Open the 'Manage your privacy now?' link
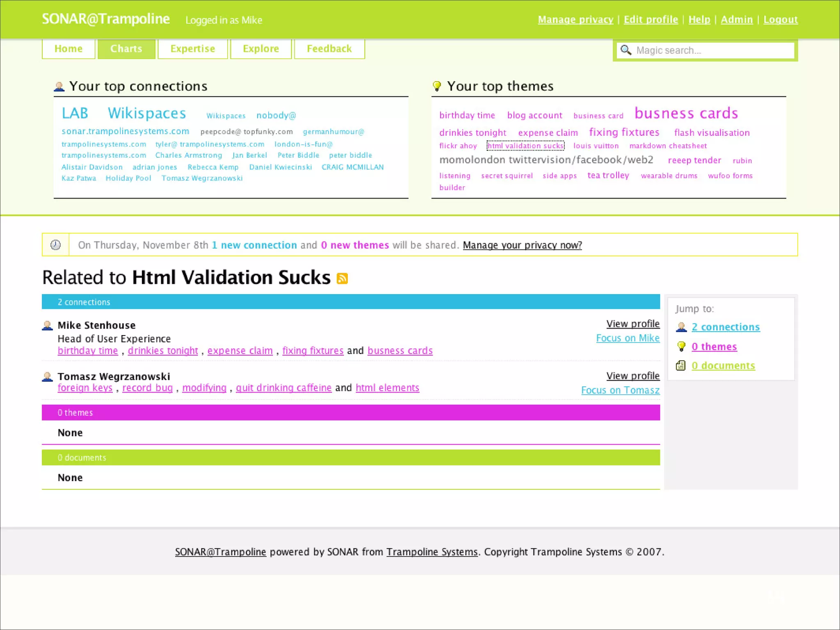The image size is (840, 630). click(x=522, y=245)
